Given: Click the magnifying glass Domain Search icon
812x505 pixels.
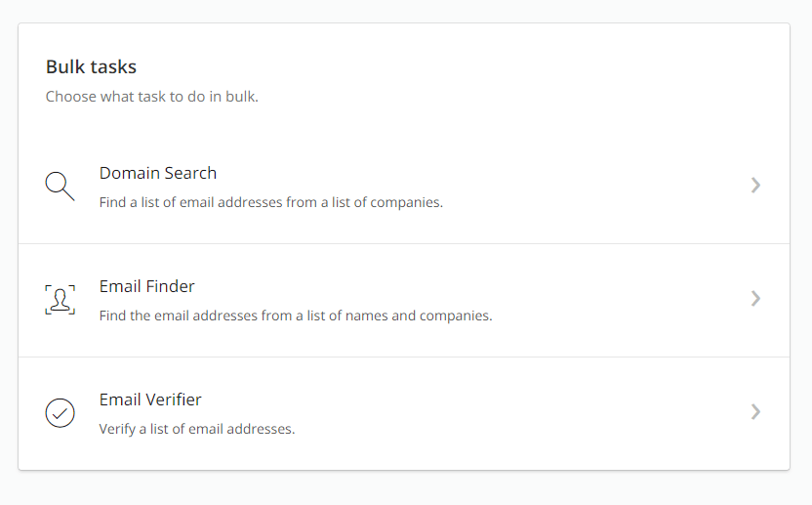Looking at the screenshot, I should [x=61, y=187].
